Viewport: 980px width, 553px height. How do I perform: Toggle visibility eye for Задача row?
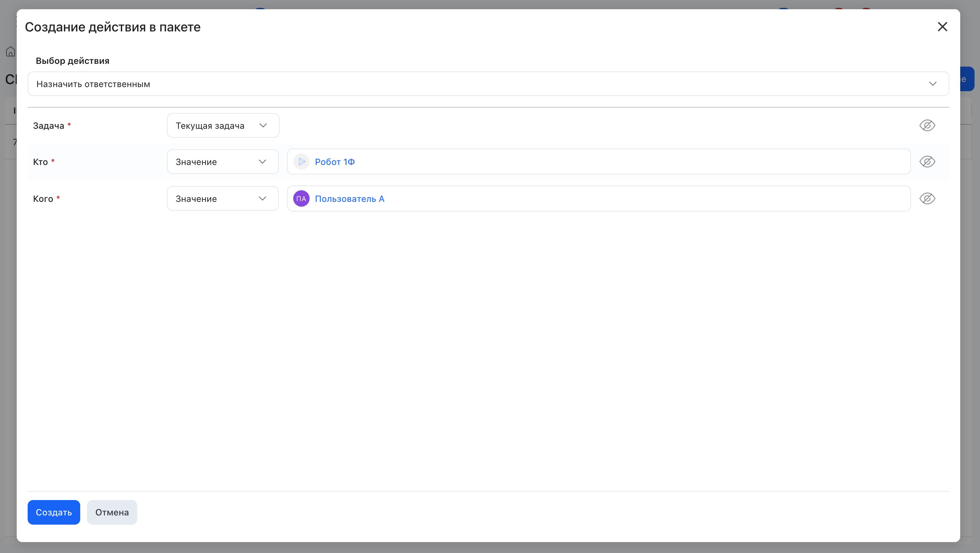point(927,126)
